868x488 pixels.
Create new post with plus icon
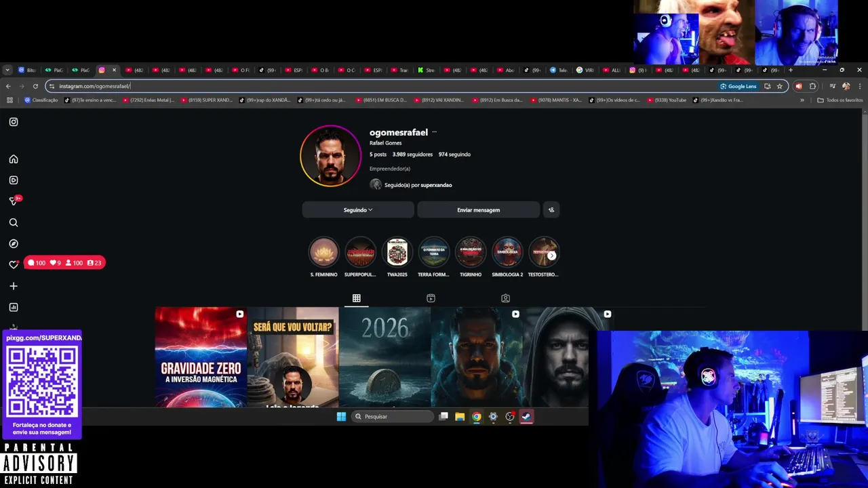coord(14,286)
